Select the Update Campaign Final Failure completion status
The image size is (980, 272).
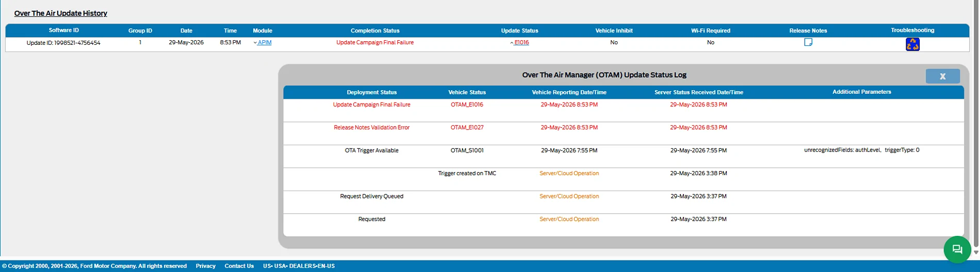(375, 42)
